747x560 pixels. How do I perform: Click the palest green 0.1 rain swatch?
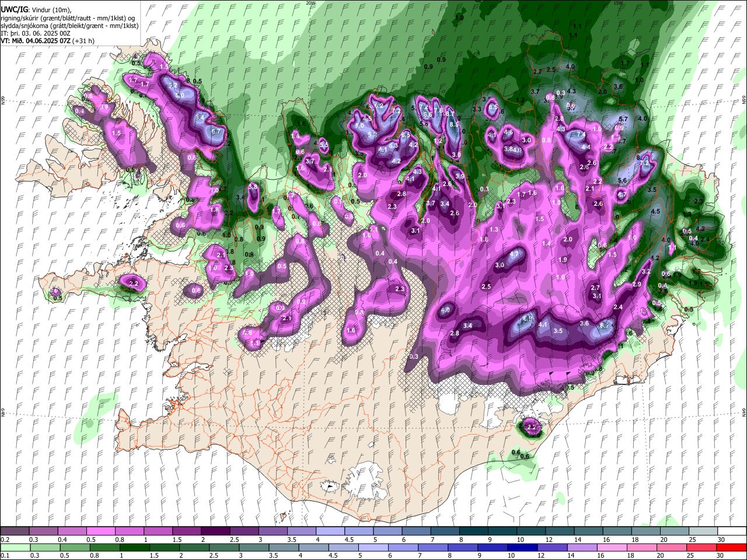click(16, 547)
